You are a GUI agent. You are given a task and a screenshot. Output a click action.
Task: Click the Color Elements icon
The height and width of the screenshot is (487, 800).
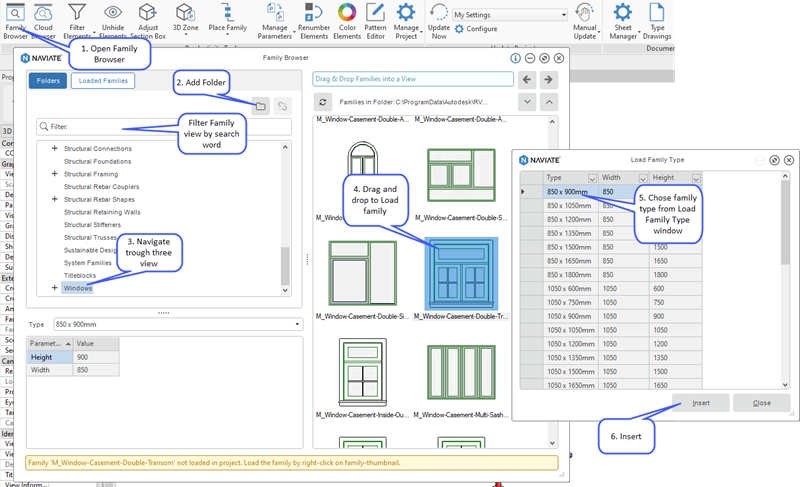click(347, 13)
